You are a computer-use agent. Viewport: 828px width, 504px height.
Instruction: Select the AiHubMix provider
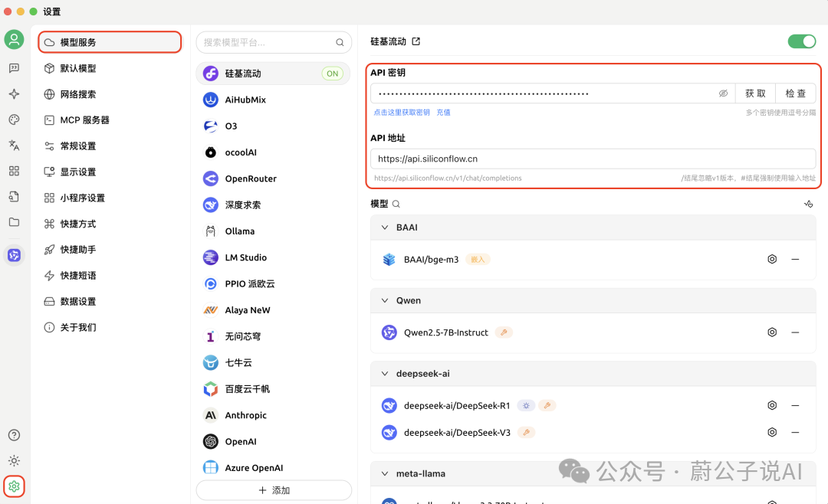click(x=273, y=100)
